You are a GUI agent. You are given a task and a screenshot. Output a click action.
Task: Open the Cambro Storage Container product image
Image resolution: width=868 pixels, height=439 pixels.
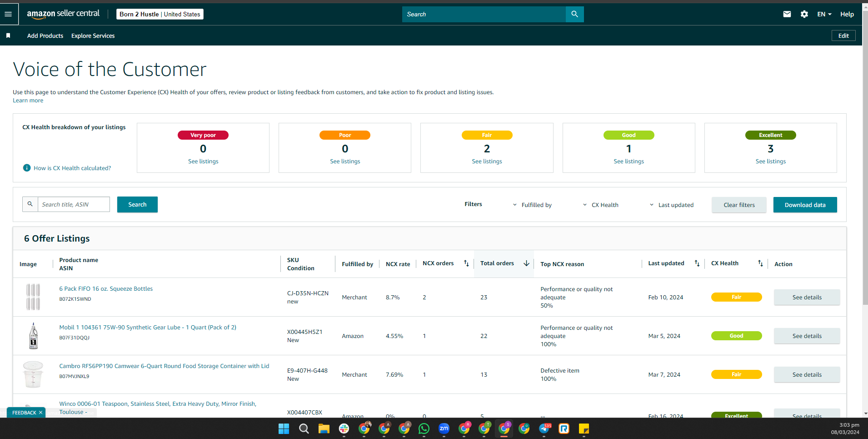33,374
